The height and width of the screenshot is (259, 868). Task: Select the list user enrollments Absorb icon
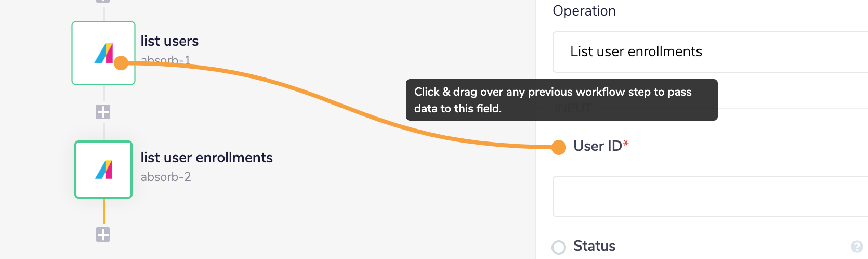103,170
